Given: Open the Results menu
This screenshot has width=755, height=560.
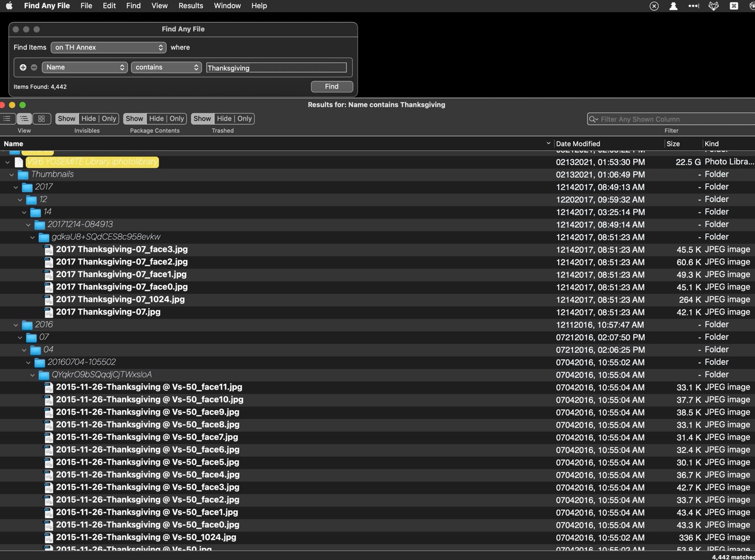Looking at the screenshot, I should point(191,6).
